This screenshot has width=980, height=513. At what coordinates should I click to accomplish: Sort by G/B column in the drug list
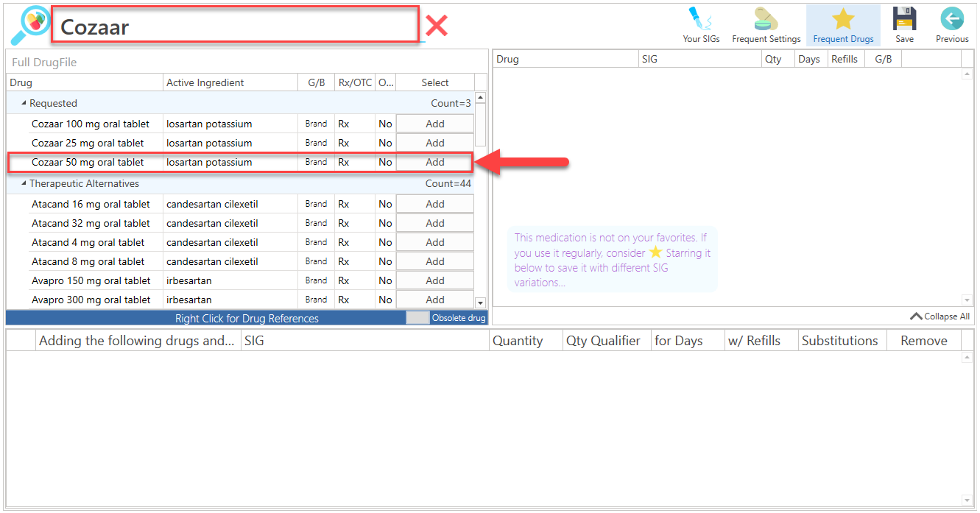(316, 82)
